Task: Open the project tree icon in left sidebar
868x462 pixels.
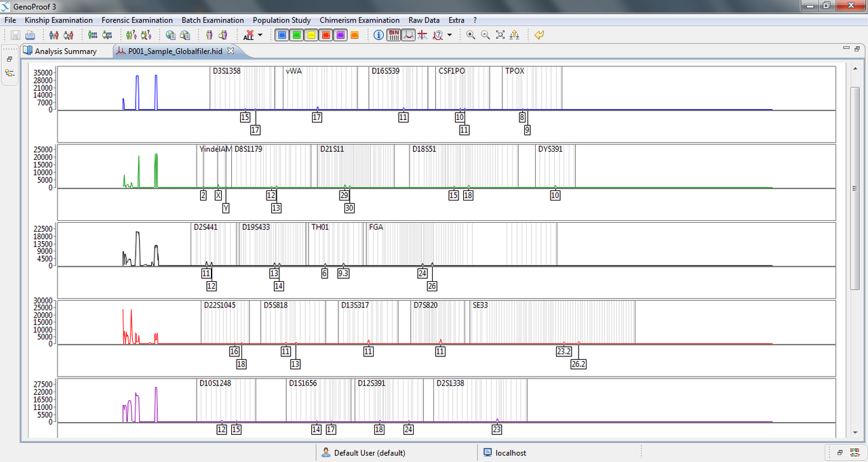Action: point(10,72)
